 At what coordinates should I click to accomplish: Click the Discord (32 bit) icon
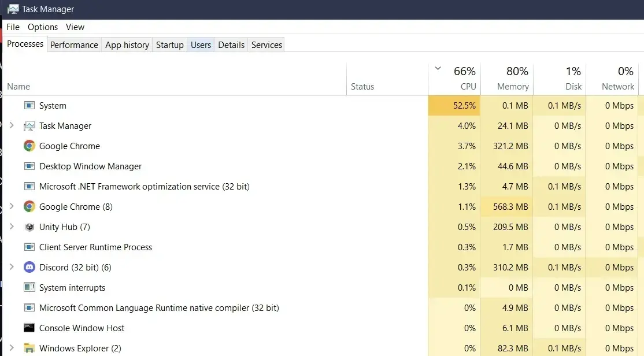click(29, 267)
